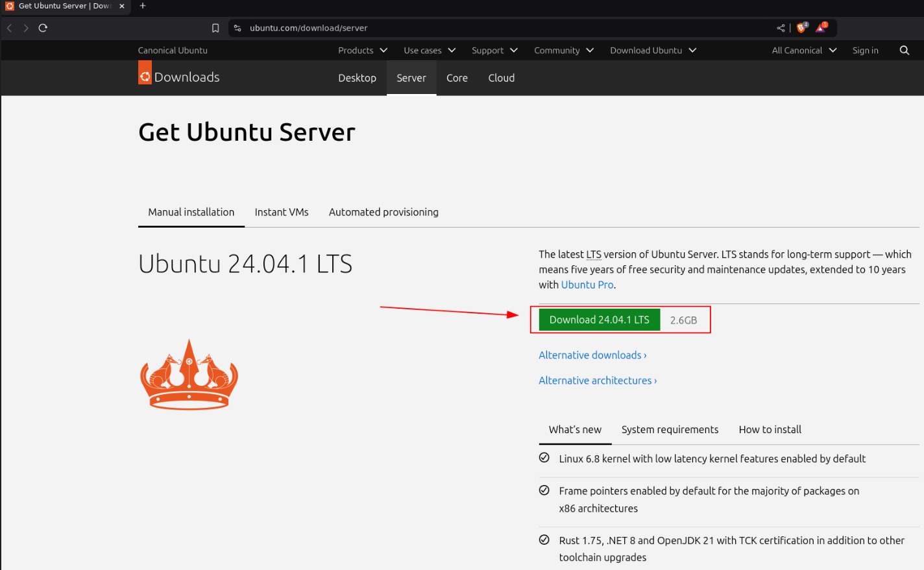Image resolution: width=924 pixels, height=570 pixels.
Task: Click the orange crown illustration
Action: pyautogui.click(x=189, y=374)
